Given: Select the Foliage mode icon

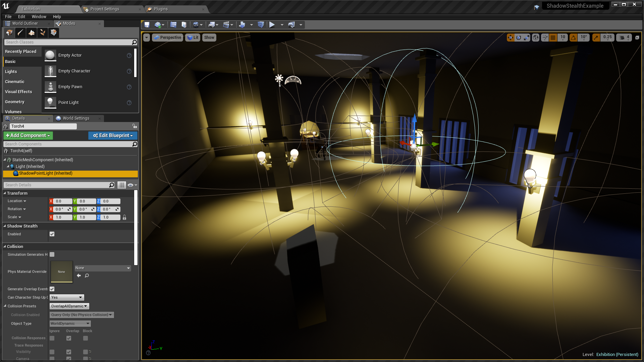Looking at the screenshot, I should (43, 33).
